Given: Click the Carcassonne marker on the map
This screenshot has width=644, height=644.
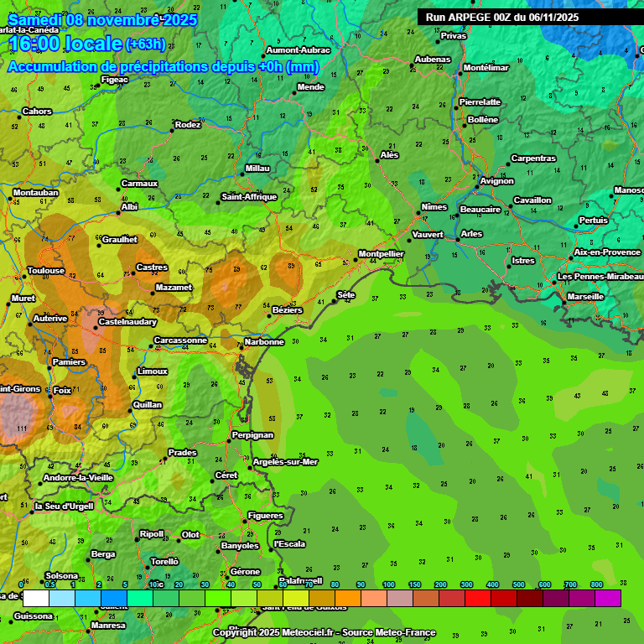Looking at the screenshot, I should point(151,345).
